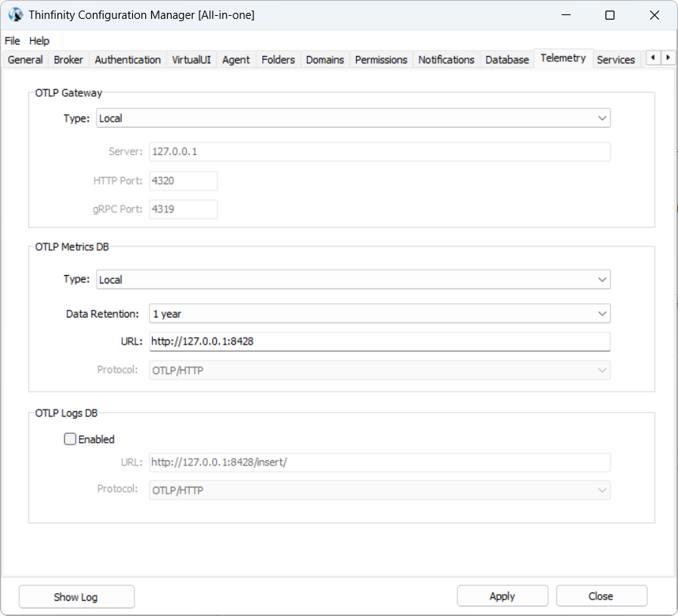
Task: Click the Show Log button
Action: pos(76,596)
